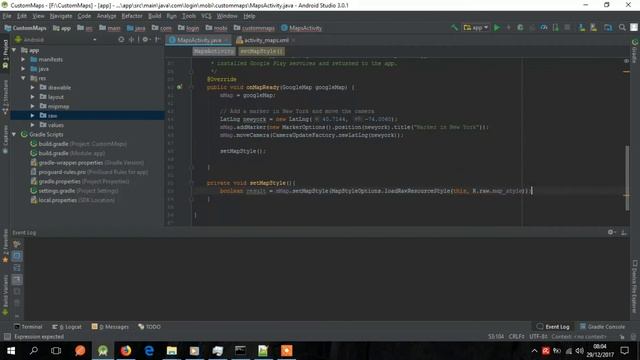Open File Explorer from the taskbar
Screen dimensions: 640x360
point(172,351)
